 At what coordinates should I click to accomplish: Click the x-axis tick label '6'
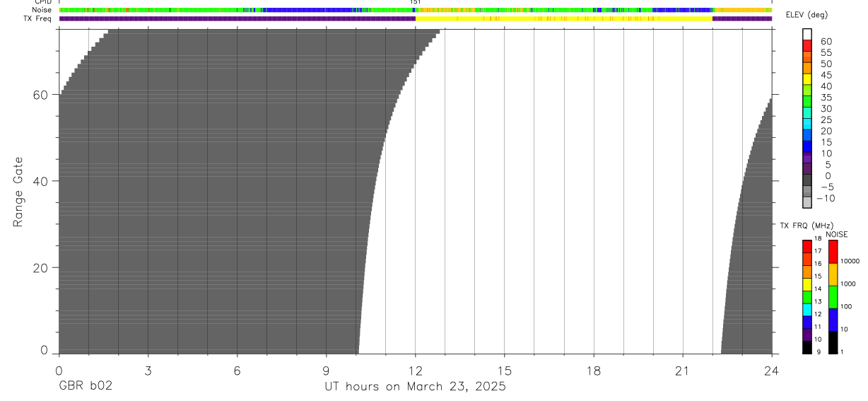pos(237,371)
